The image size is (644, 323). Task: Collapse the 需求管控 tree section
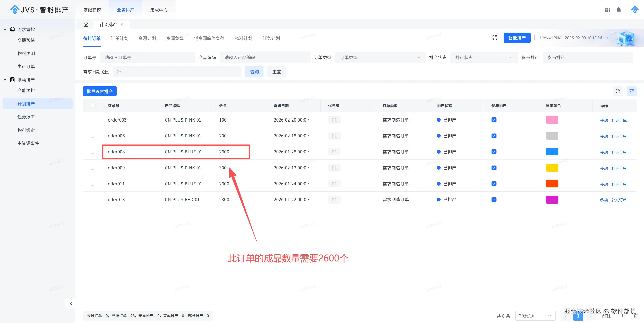coord(5,29)
